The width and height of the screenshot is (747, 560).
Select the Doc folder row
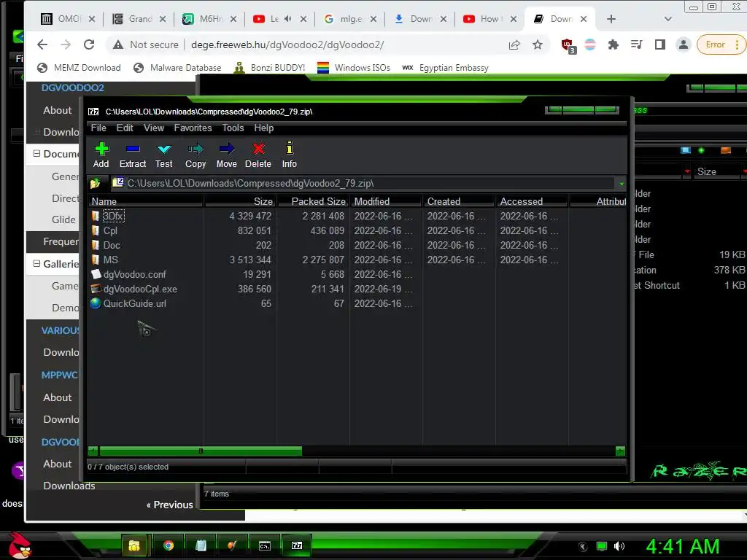[x=112, y=245]
